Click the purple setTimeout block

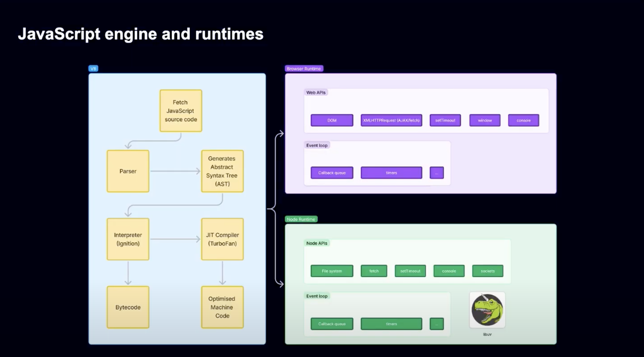click(445, 120)
